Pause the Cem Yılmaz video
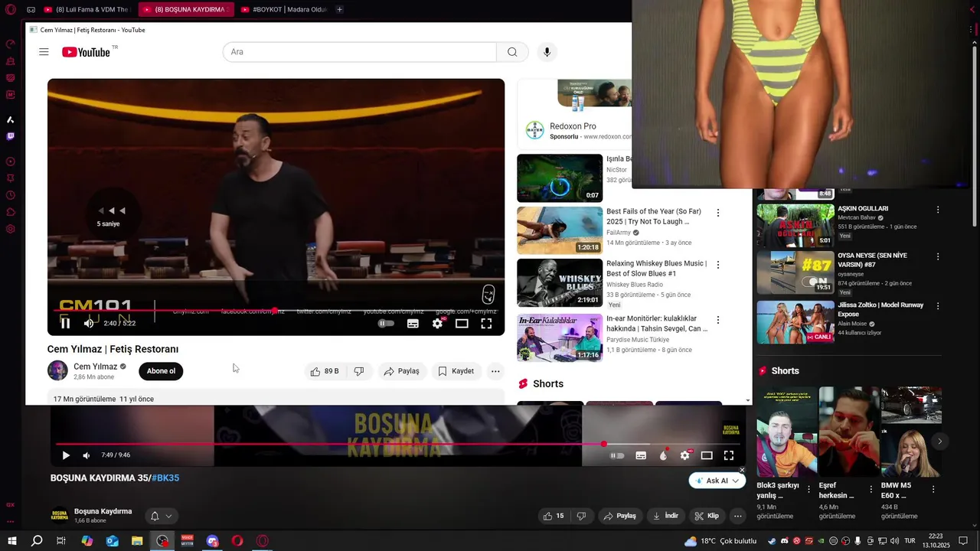 (x=65, y=324)
